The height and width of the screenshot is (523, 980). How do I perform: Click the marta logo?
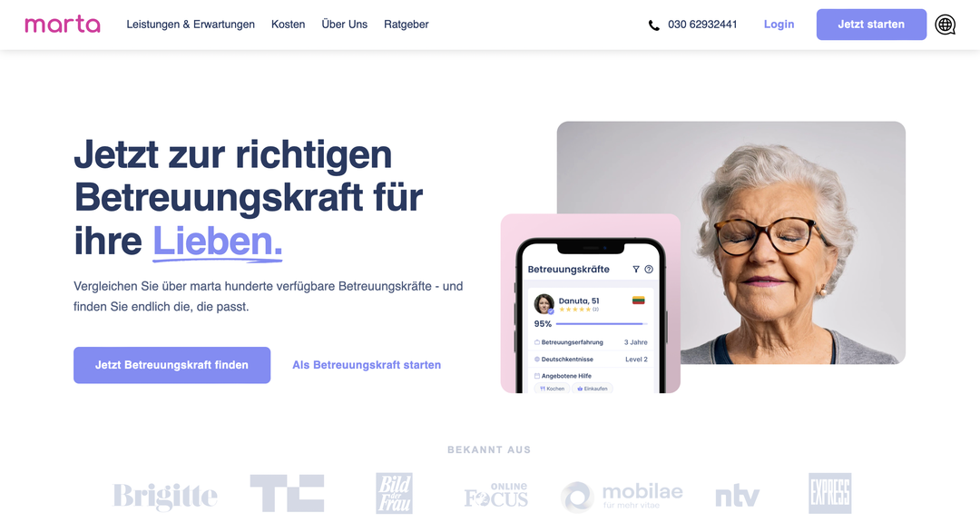click(63, 25)
